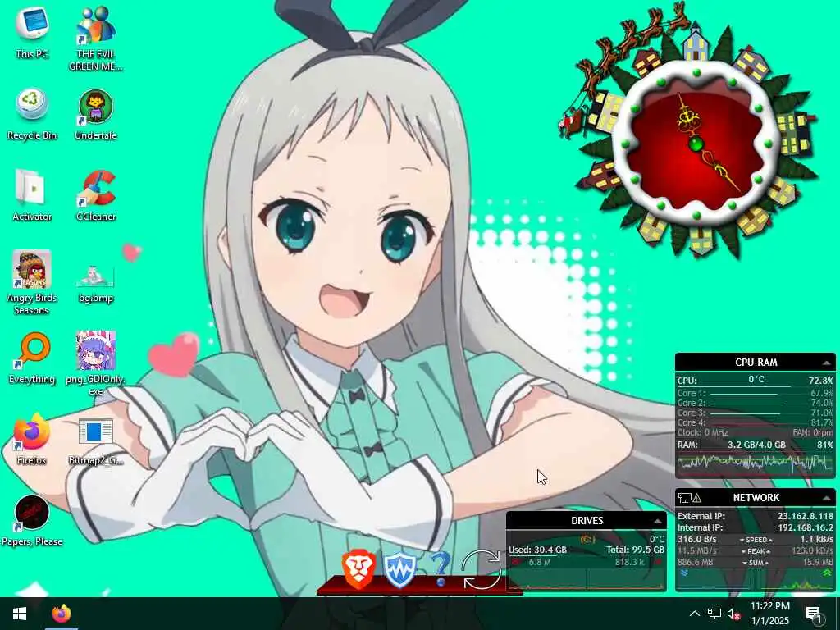Screen dimensions: 840x630
Task: Open the taskbar clock showing 11:22 PM
Action: click(770, 614)
